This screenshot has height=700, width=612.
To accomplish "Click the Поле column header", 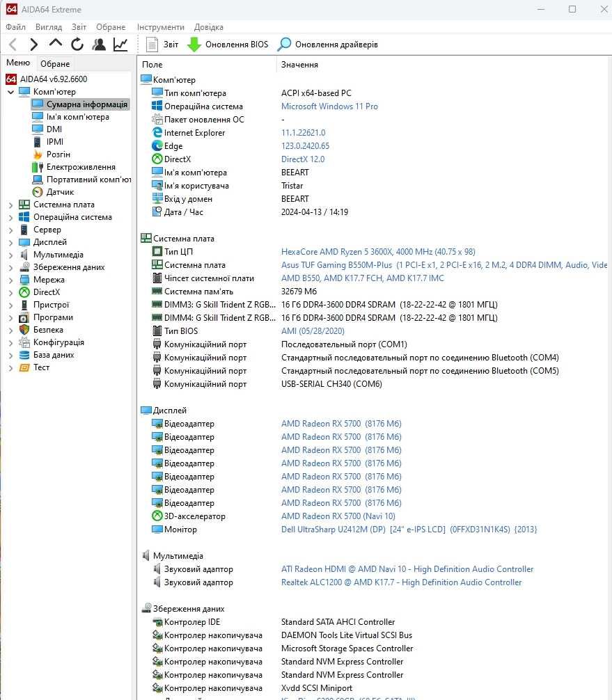I will 152,64.
